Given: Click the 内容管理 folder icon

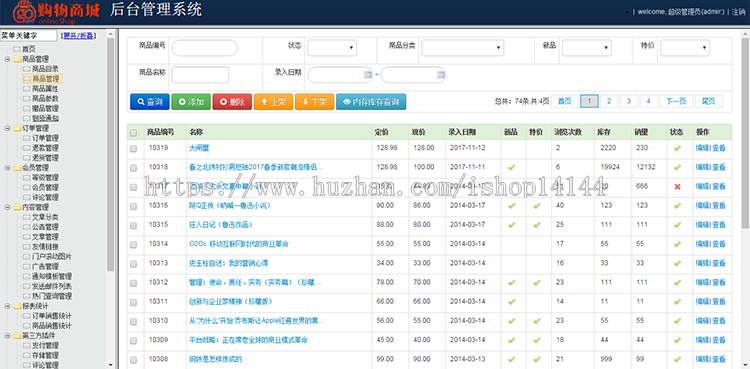Looking at the screenshot, I should coord(17,207).
